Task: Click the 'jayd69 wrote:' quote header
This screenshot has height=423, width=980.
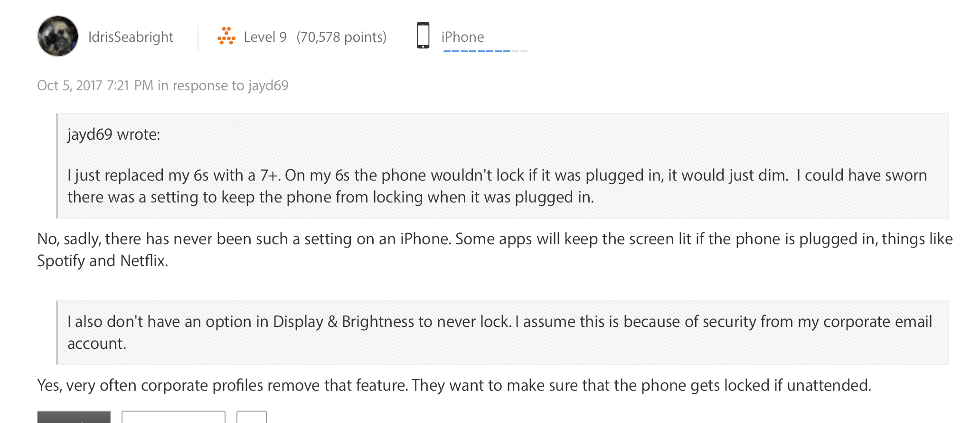Action: [x=114, y=135]
